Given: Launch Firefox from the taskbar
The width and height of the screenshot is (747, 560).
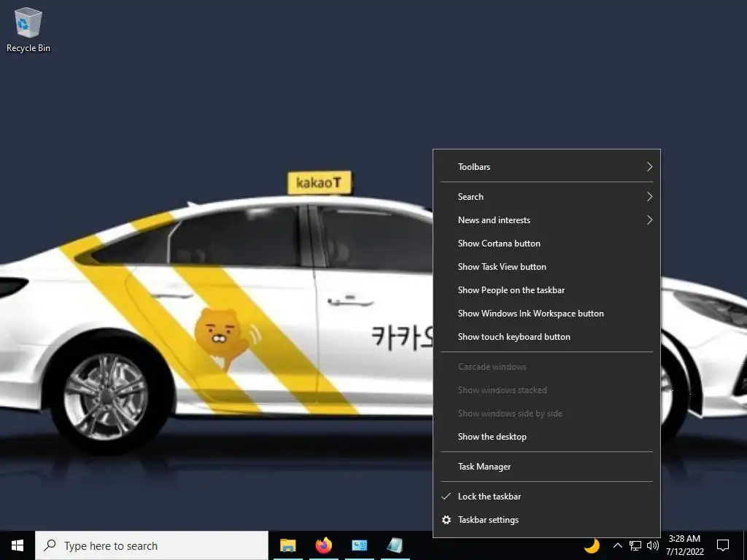Looking at the screenshot, I should point(323,545).
